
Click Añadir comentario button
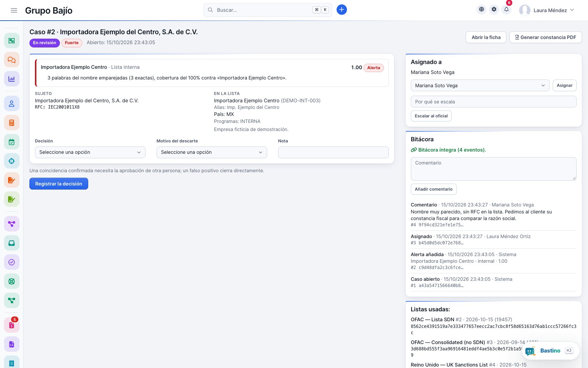[x=434, y=189]
